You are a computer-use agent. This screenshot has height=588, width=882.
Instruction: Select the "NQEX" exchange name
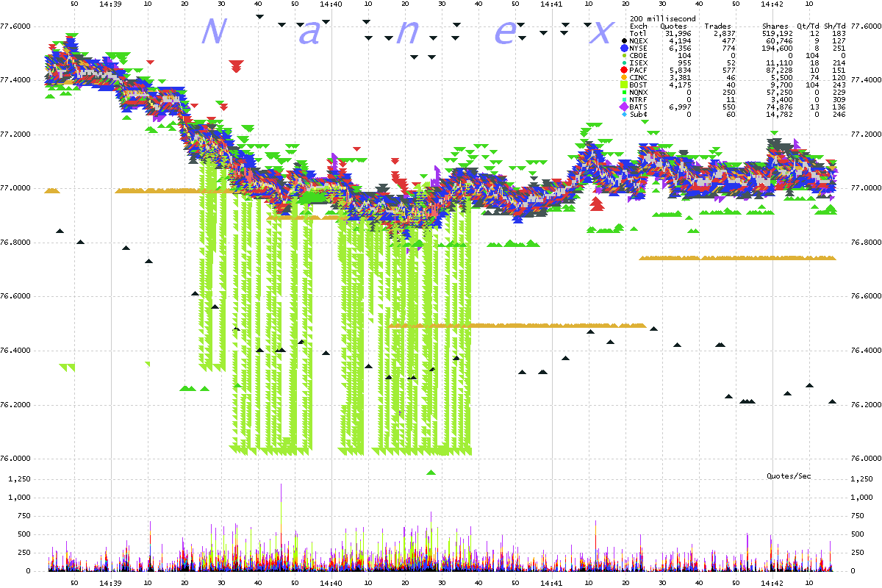pyautogui.click(x=639, y=41)
